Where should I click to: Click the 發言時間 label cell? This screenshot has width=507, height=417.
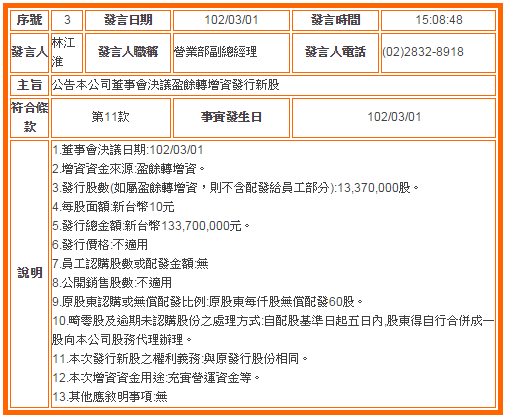click(335, 20)
